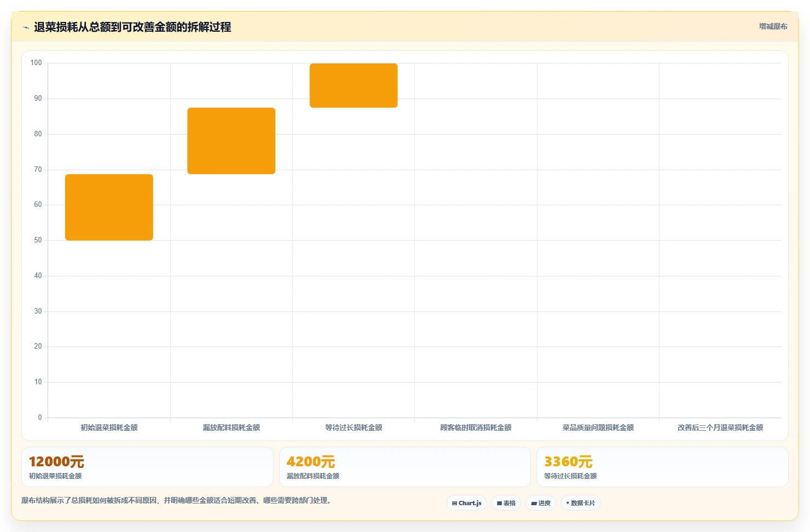Select the 漏放配料损耗金额 orange bar
The image size is (810, 532).
pyautogui.click(x=231, y=141)
